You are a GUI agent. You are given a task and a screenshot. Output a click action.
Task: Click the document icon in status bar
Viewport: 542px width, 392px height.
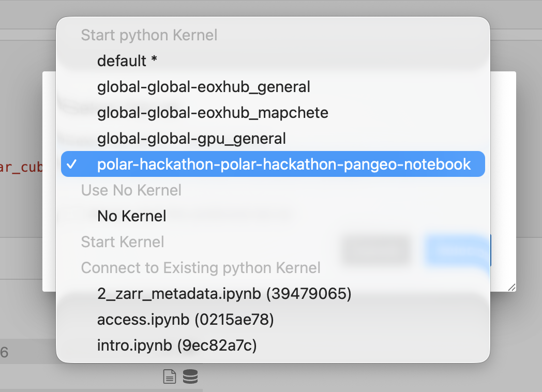coord(170,376)
